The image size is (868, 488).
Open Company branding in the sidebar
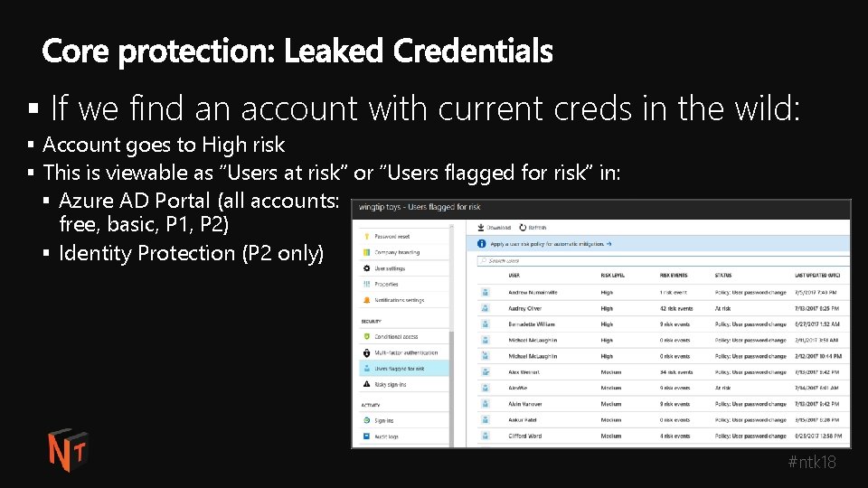point(397,252)
